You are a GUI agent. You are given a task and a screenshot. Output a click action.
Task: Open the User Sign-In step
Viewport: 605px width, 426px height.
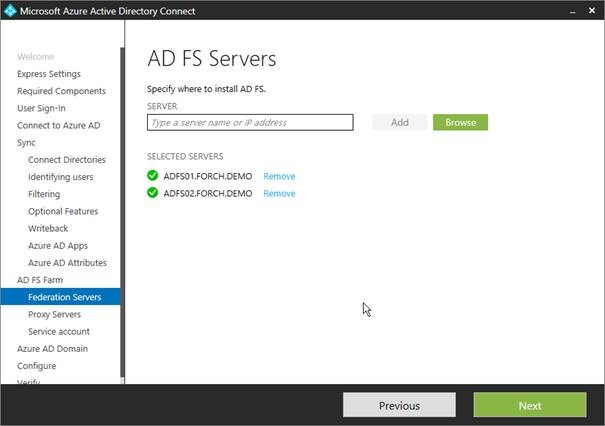click(41, 108)
